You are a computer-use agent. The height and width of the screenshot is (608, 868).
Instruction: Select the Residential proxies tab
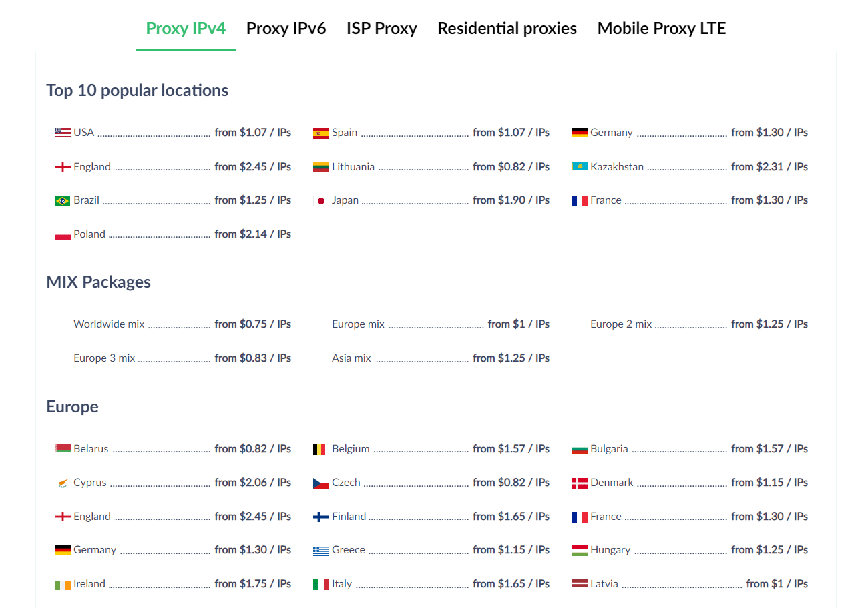pyautogui.click(x=507, y=29)
